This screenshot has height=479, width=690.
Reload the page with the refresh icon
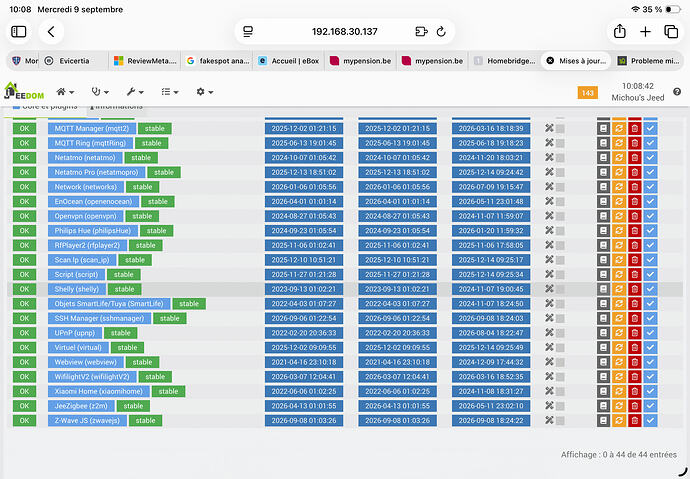pyautogui.click(x=441, y=32)
